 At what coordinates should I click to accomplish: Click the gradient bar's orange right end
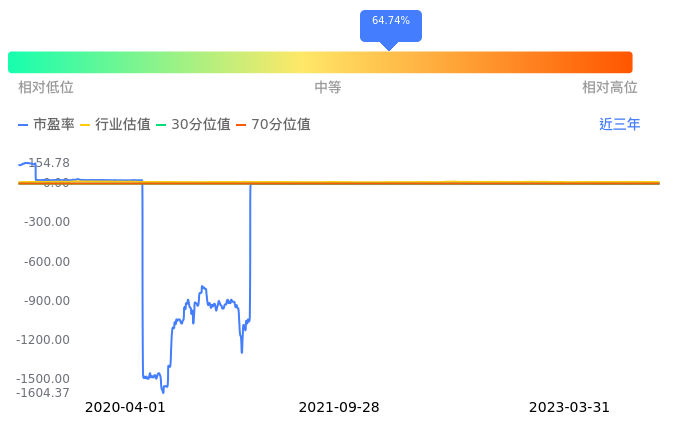(x=620, y=62)
